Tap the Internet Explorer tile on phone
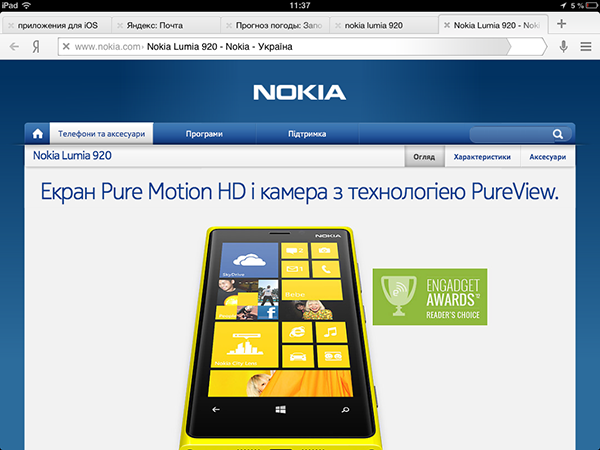The width and height of the screenshot is (600, 450). tap(296, 332)
